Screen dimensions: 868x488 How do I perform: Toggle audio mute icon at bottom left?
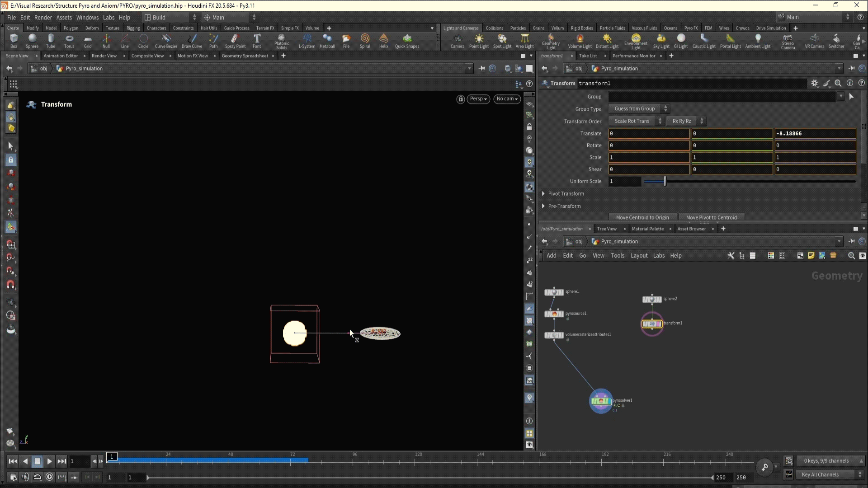25,477
